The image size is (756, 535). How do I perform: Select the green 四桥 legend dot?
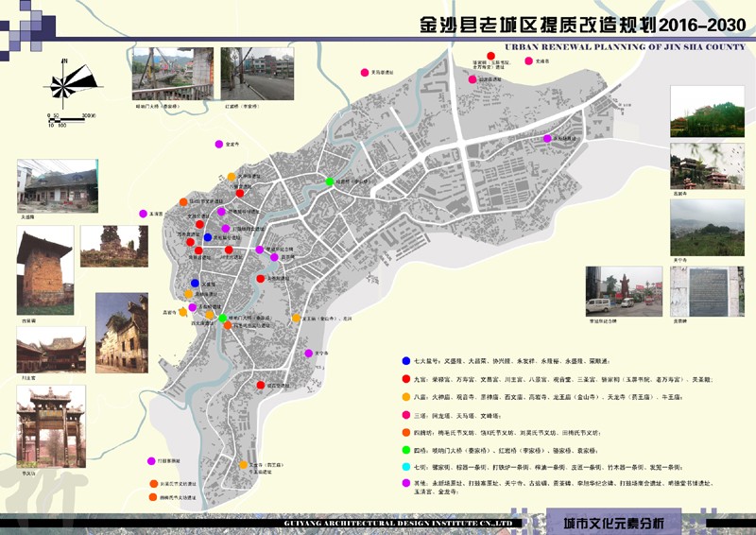click(404, 448)
